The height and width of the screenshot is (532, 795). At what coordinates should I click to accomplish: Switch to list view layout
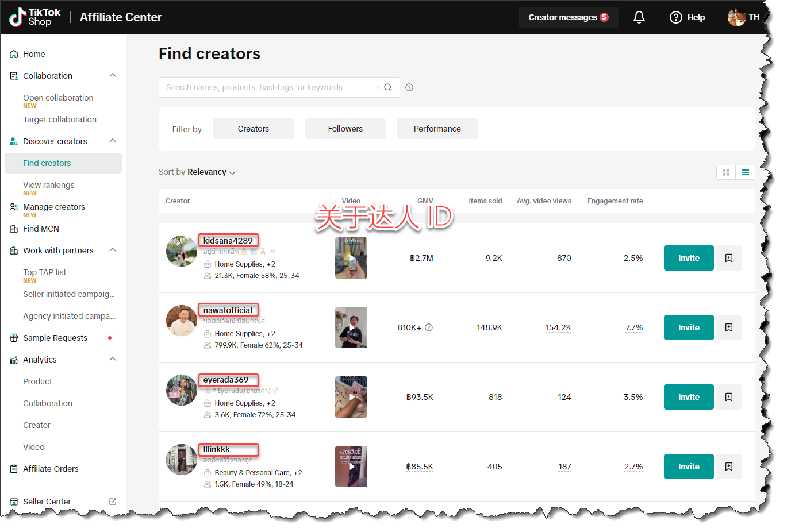coord(745,172)
